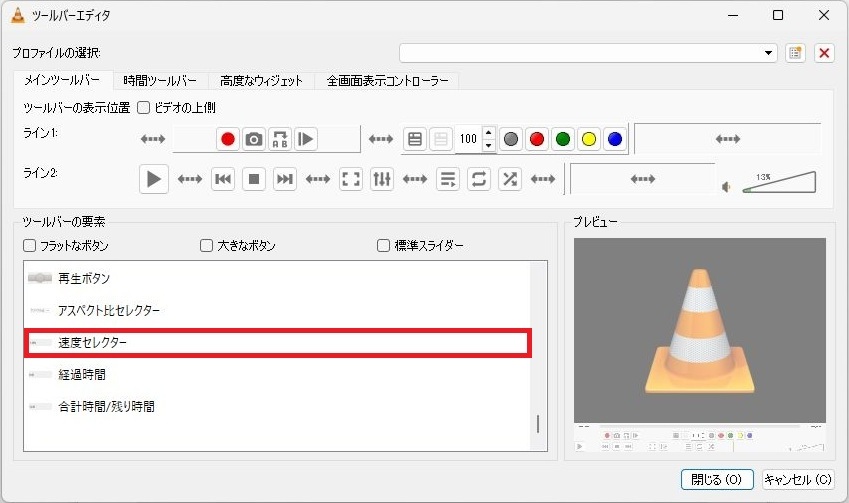849x503 pixels.
Task: Click the キャンセル(C) button
Action: [x=797, y=479]
